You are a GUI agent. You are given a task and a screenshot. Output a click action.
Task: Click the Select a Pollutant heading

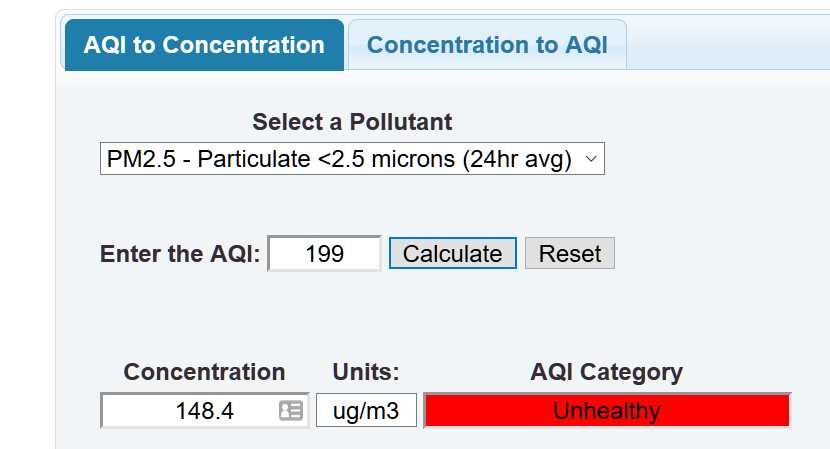352,122
